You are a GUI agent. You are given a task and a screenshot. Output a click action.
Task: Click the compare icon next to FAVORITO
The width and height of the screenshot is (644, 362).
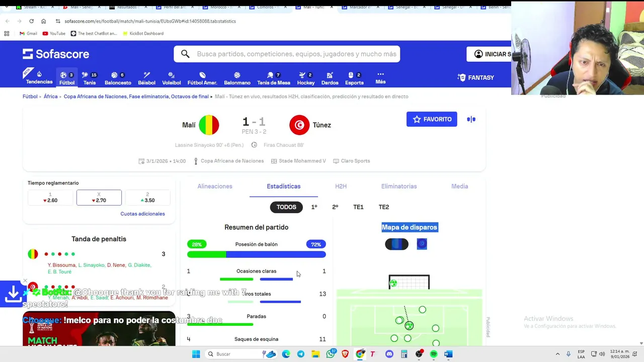click(x=471, y=119)
